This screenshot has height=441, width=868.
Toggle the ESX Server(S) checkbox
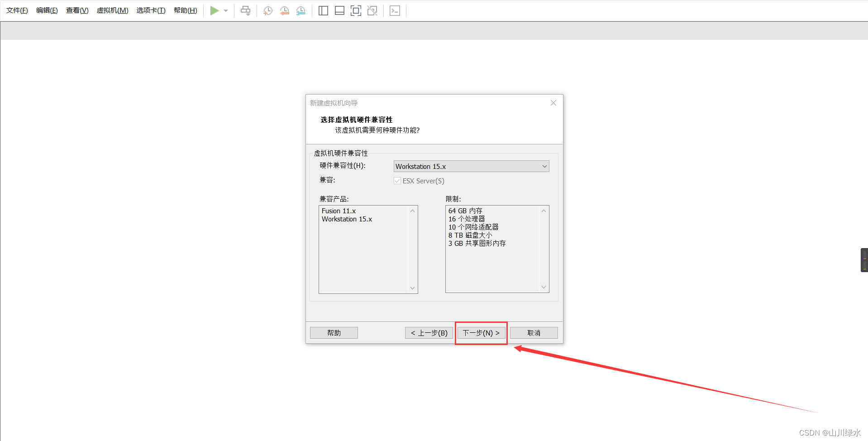[397, 181]
